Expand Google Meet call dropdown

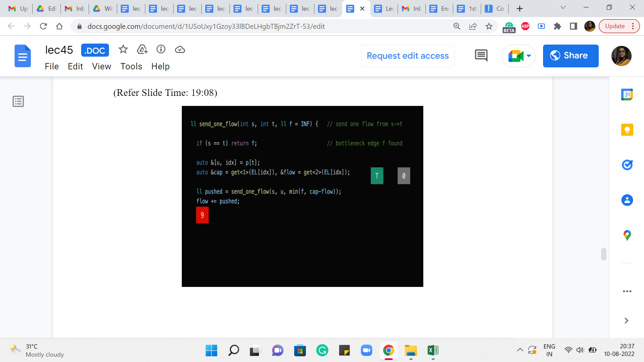(529, 56)
